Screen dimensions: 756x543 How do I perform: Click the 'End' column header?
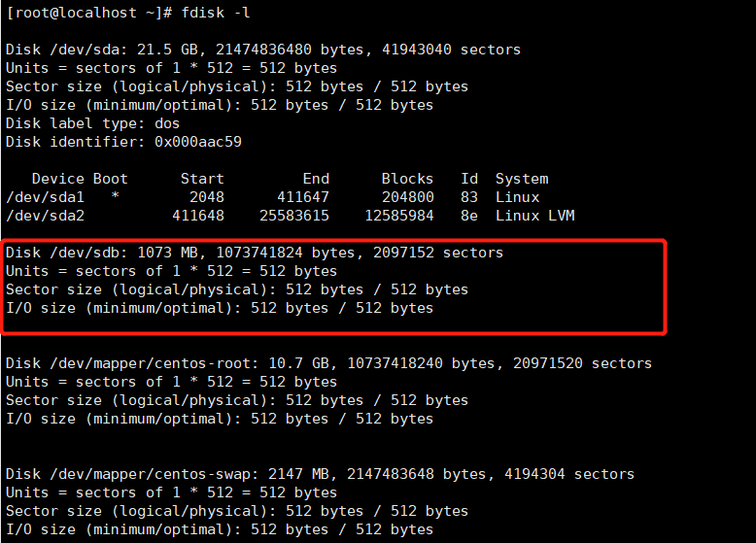[x=316, y=179]
